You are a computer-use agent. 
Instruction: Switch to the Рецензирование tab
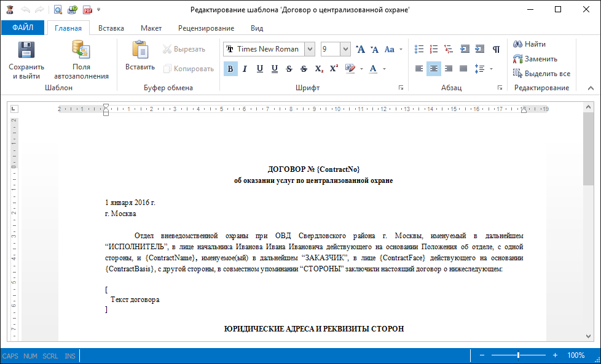(206, 28)
